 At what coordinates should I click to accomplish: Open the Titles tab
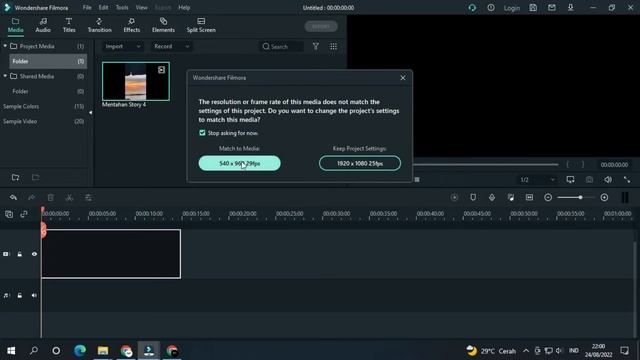click(69, 25)
